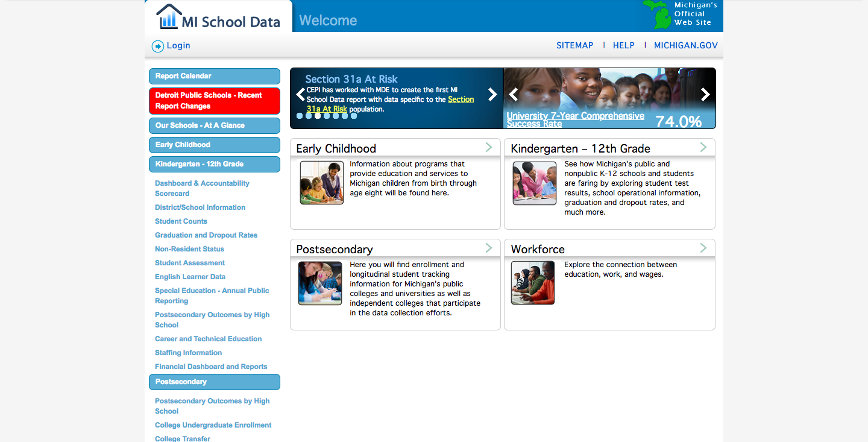Click the Early Childhood card photo

[x=322, y=183]
